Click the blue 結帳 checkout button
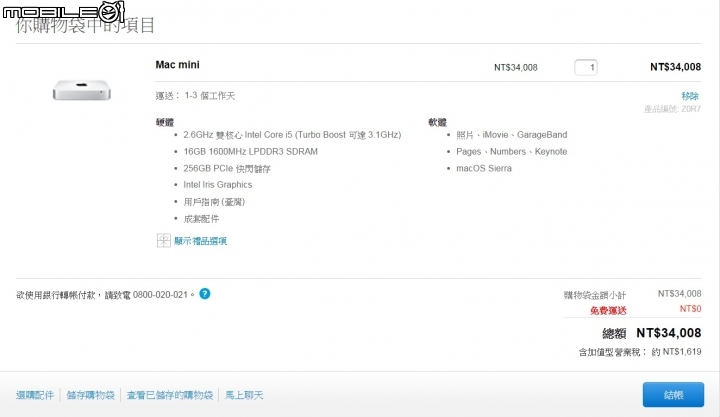 pos(673,394)
